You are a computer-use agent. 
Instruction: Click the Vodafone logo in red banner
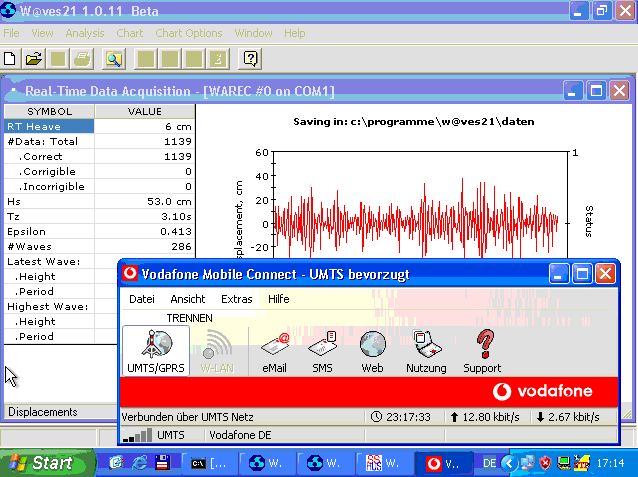coord(542,392)
